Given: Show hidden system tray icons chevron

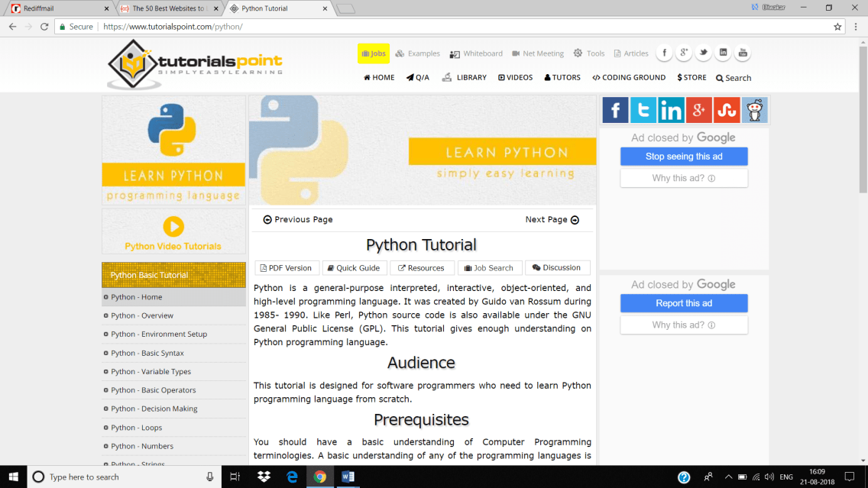Looking at the screenshot, I should pos(728,477).
